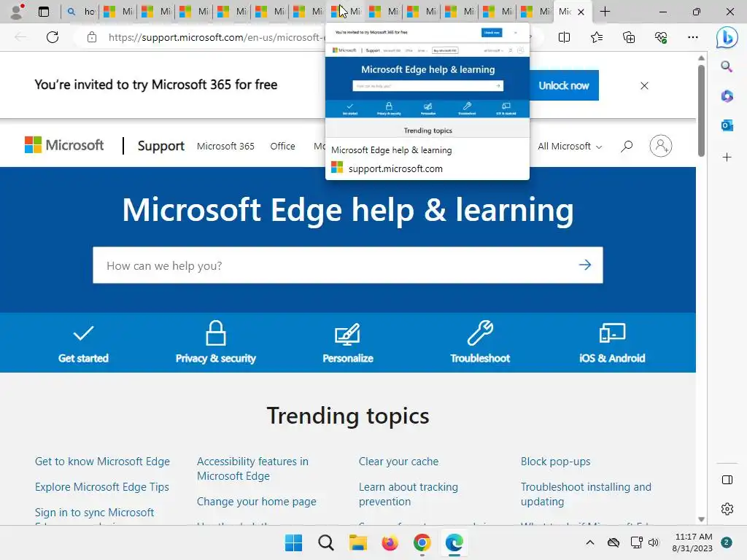Image resolution: width=747 pixels, height=560 pixels.
Task: Click the tab preview thumbnail popup
Action: click(x=427, y=101)
